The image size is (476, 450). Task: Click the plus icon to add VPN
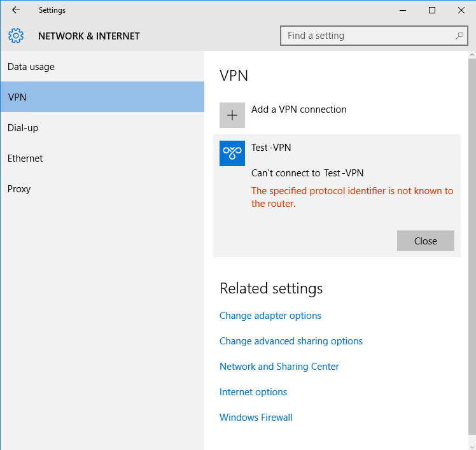click(x=232, y=115)
